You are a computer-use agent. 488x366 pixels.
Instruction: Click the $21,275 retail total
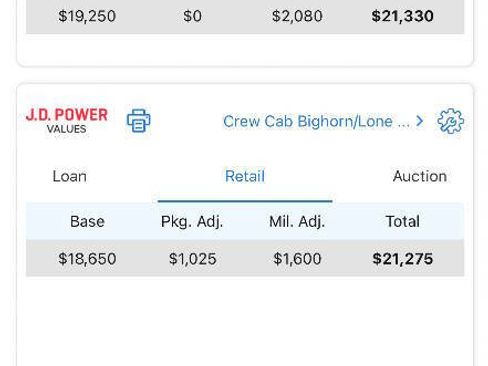[402, 259]
